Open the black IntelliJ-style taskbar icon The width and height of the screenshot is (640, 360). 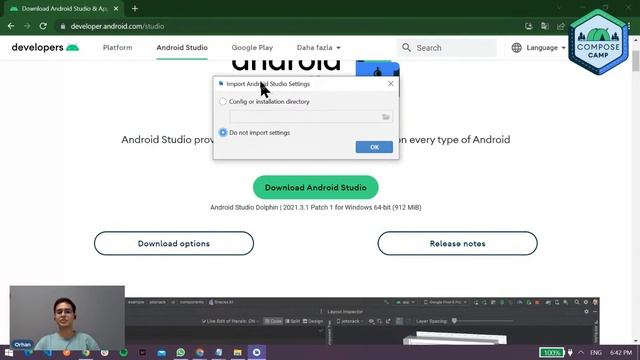click(x=142, y=352)
